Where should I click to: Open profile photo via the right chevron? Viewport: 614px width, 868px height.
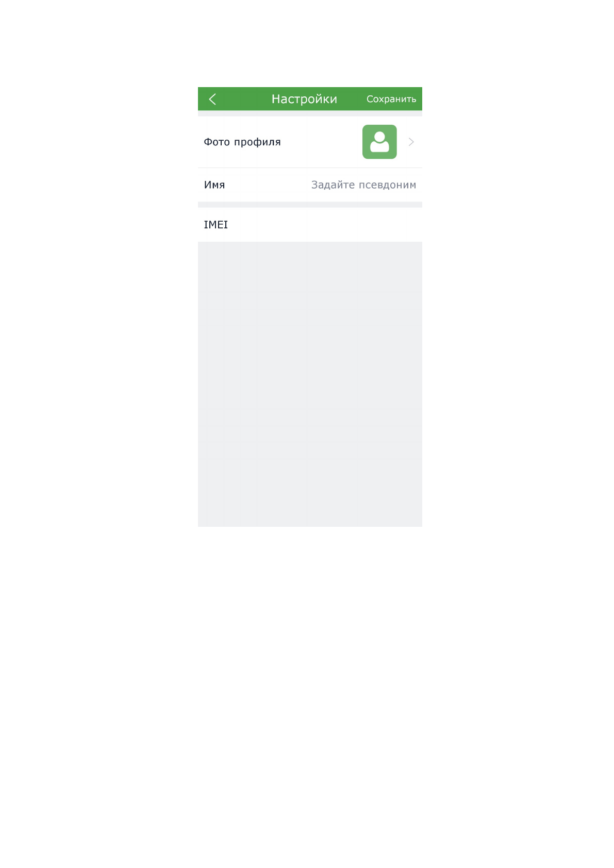pyautogui.click(x=411, y=142)
